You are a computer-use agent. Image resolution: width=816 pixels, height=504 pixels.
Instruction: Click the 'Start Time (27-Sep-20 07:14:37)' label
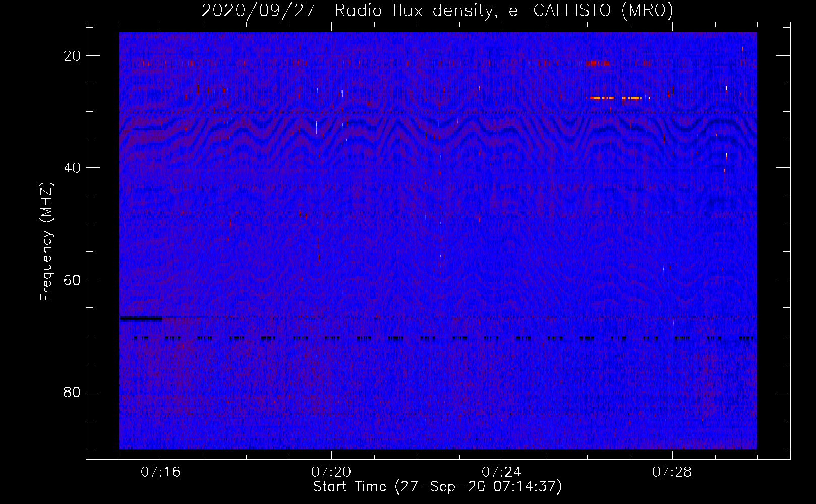click(437, 487)
